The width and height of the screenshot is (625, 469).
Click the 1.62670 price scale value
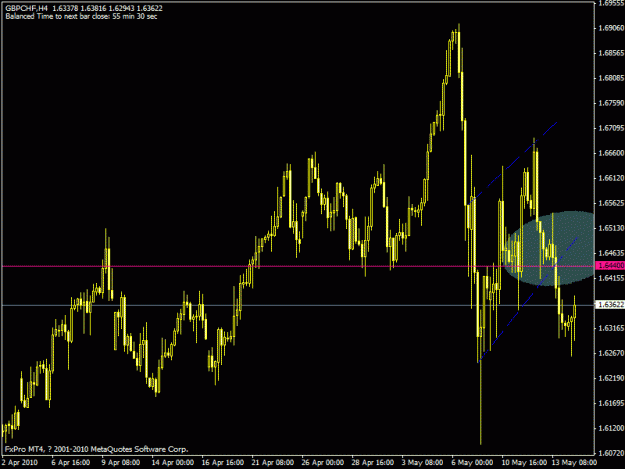tap(611, 353)
